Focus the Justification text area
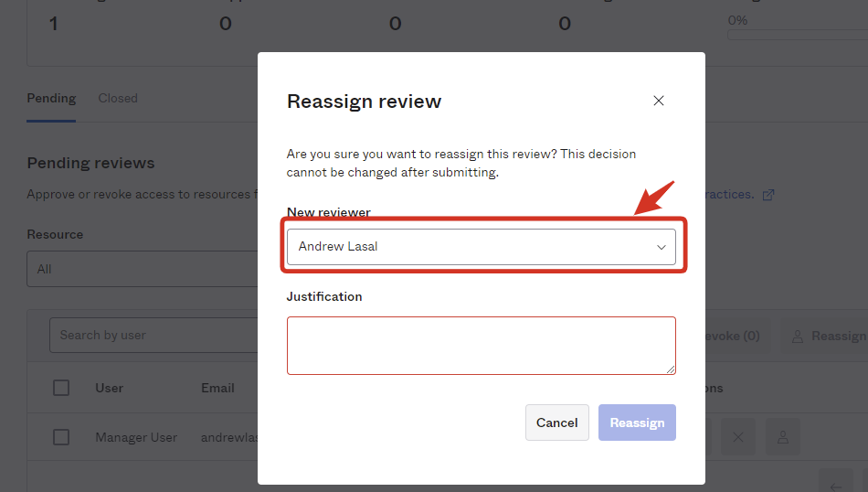The height and width of the screenshot is (492, 868). pos(481,346)
